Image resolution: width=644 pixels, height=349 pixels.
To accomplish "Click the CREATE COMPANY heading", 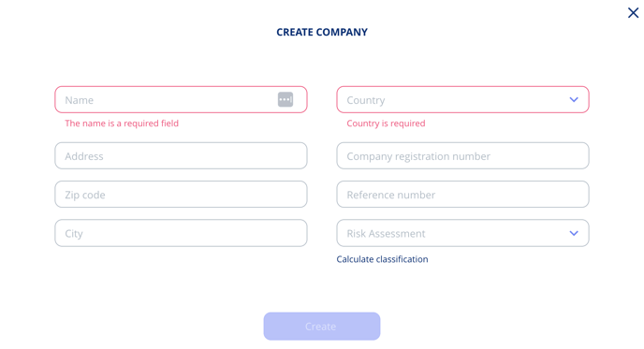I will point(322,32).
